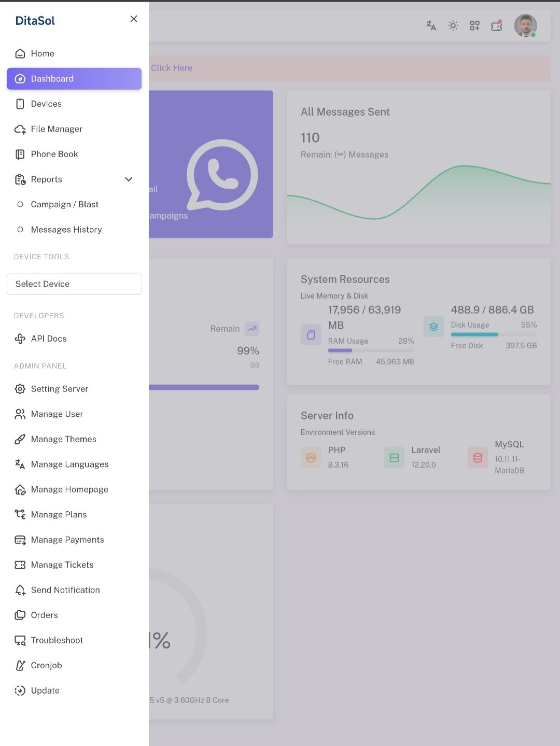Open the ticket notifications icon in header
The image size is (560, 746).
[496, 25]
